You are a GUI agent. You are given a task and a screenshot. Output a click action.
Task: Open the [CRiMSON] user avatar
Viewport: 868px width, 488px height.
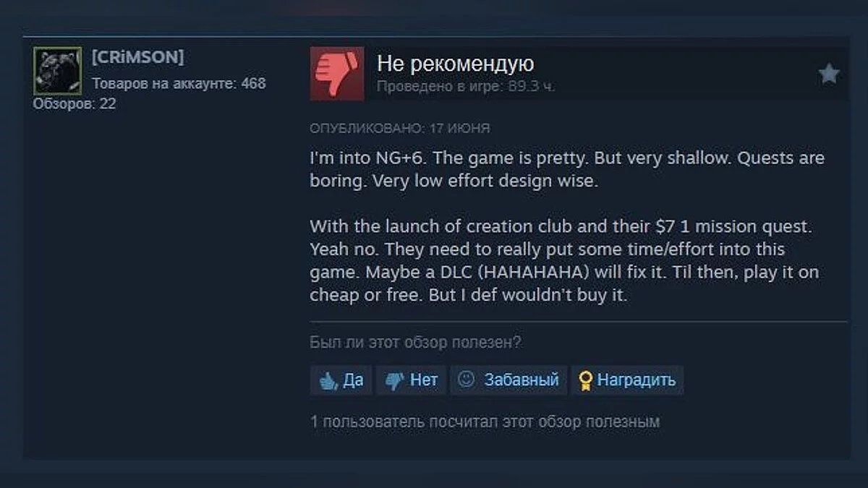(x=58, y=71)
